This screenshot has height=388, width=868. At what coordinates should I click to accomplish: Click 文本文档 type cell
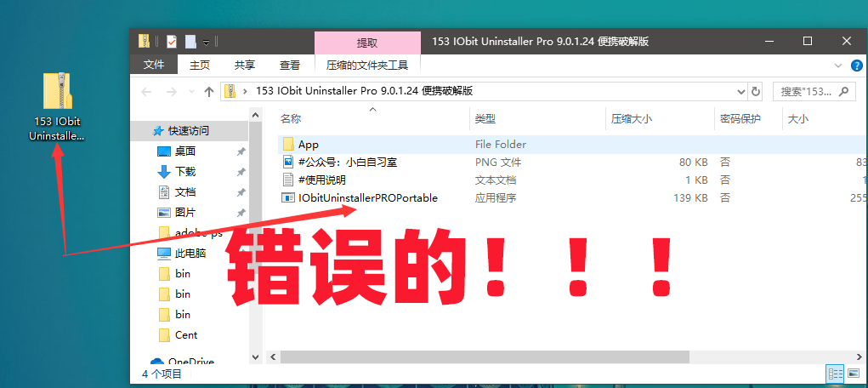(x=496, y=180)
